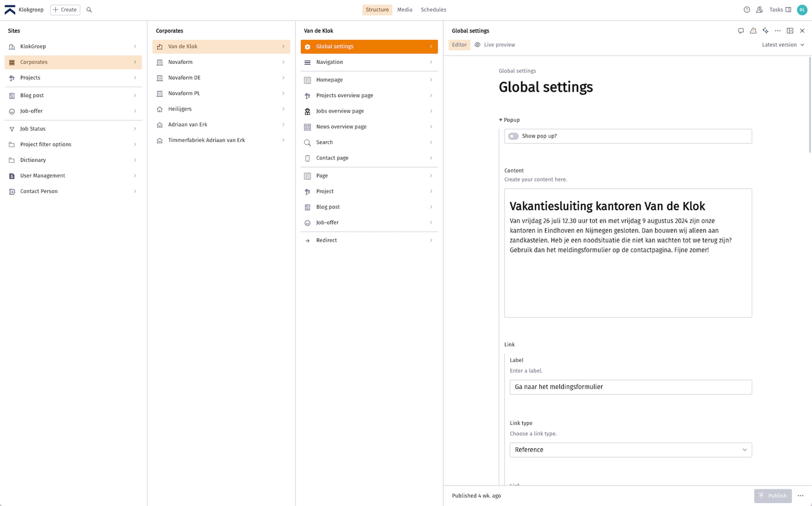812x506 pixels.
Task: Click the Global settings gear icon
Action: 307,47
